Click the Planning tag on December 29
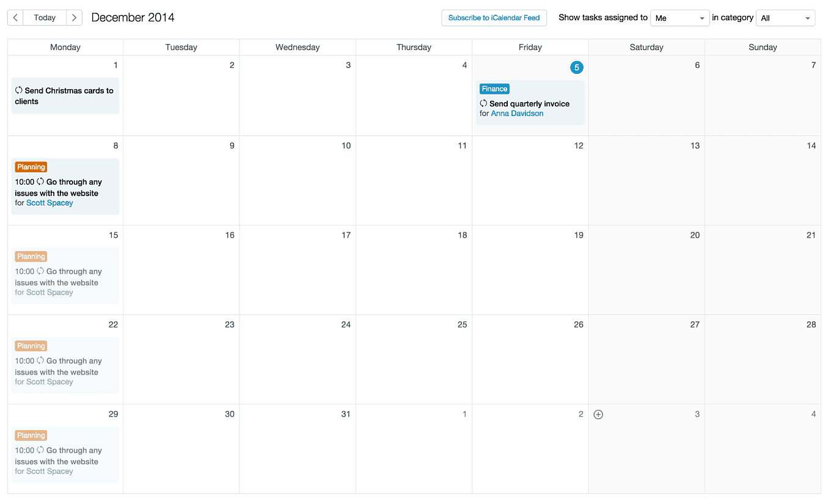 pos(31,436)
